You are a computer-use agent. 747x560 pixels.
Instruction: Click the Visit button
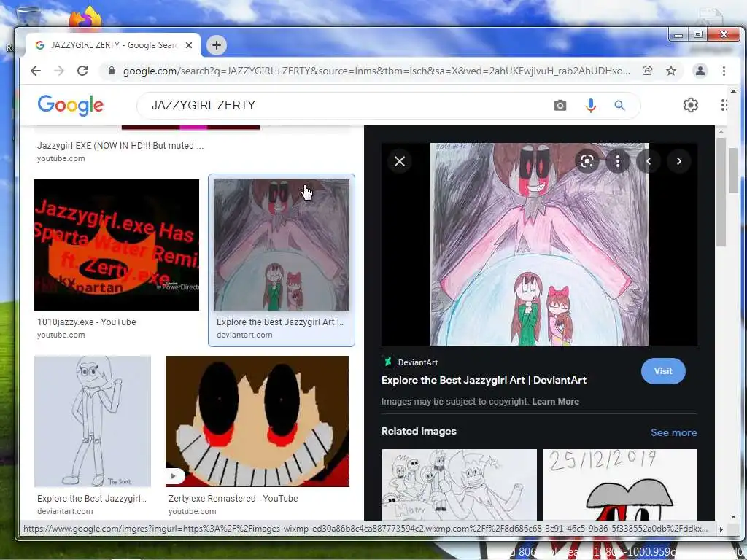tap(663, 371)
